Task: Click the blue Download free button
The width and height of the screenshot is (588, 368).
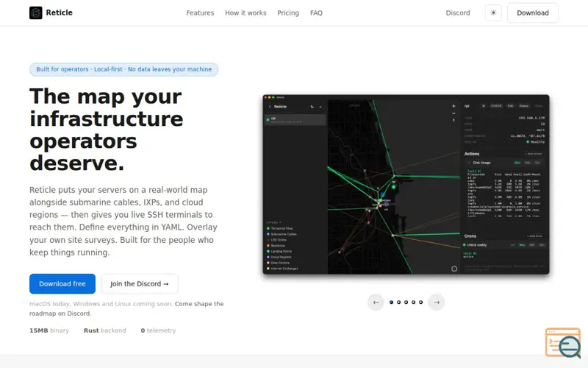Action: point(62,284)
